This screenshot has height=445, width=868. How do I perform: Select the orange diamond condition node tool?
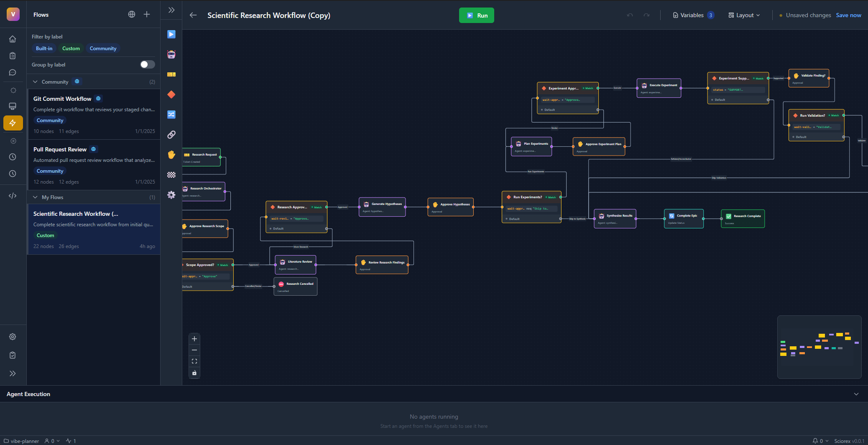click(171, 95)
